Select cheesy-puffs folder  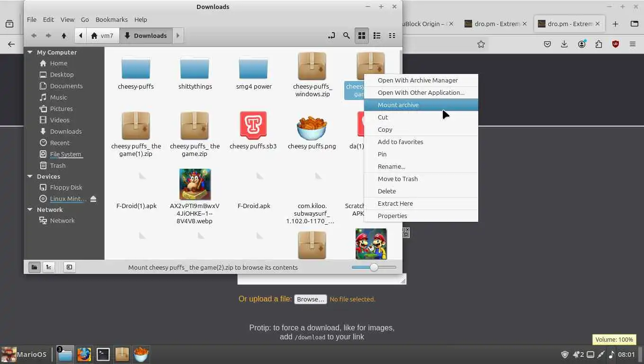(x=136, y=73)
